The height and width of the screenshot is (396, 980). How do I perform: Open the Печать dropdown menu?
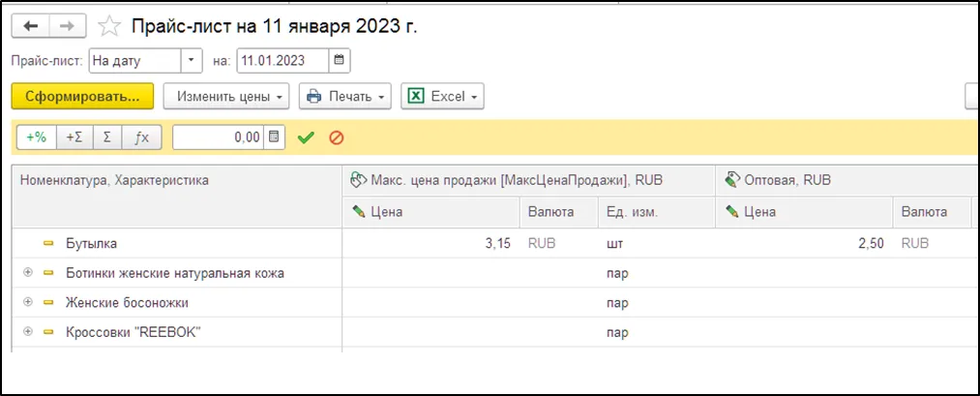[344, 97]
